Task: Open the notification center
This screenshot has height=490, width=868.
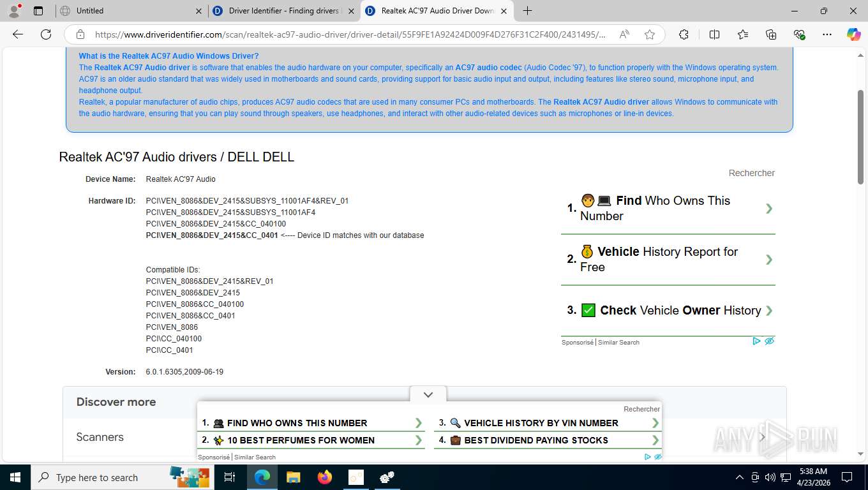Action: [x=847, y=477]
